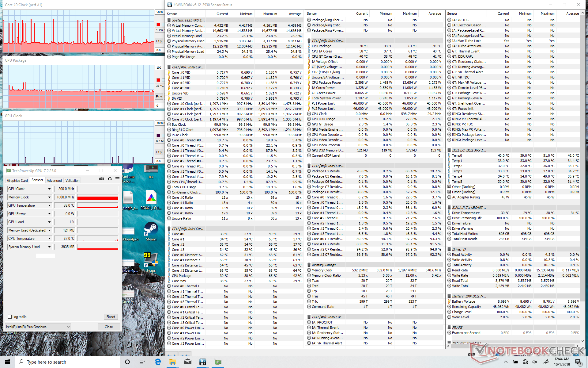Click Reset in GPU-Z
Screen dimensions: 588x368
pos(111,317)
